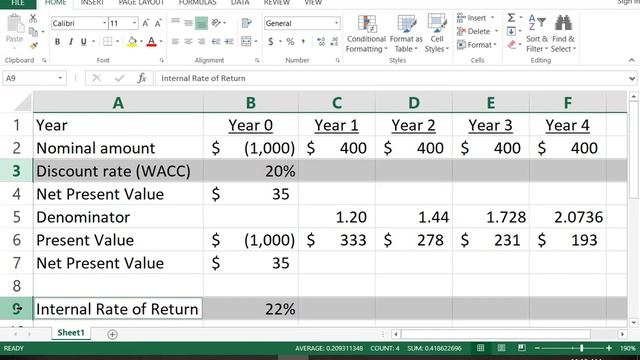This screenshot has width=640, height=360.
Task: Apply the red font color
Action: coord(151,42)
